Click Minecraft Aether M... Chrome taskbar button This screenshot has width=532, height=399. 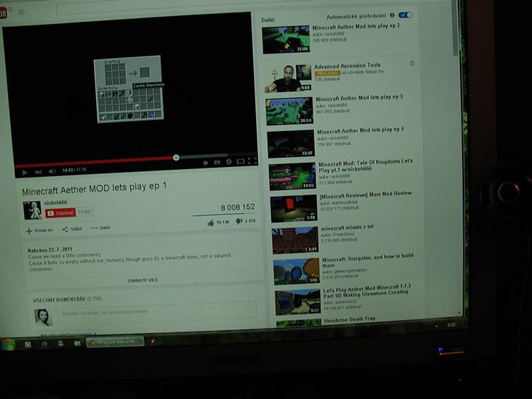[115, 342]
